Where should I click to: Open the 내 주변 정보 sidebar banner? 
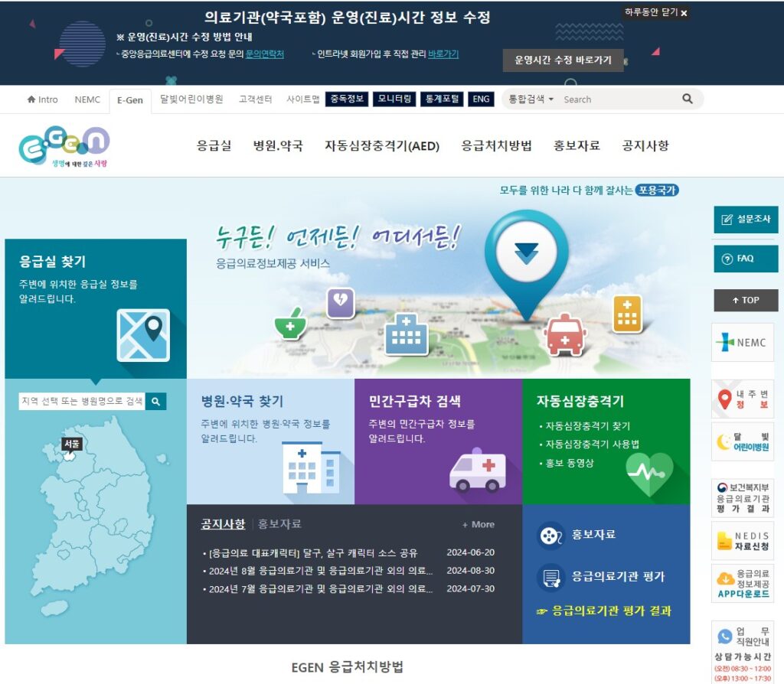(x=743, y=399)
